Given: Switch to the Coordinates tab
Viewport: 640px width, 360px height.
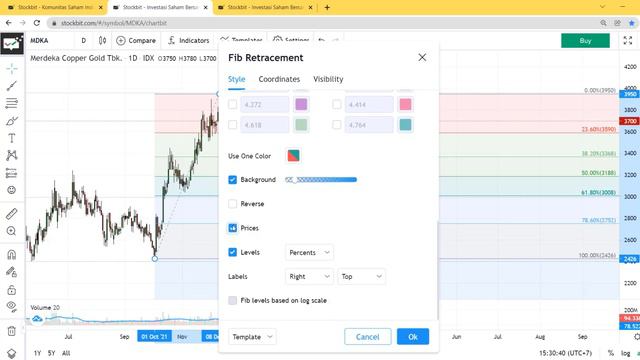Looking at the screenshot, I should pos(279,79).
